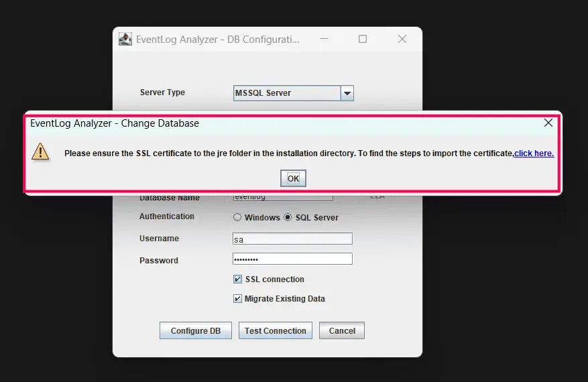The height and width of the screenshot is (382, 588).
Task: Choose SQL Server authentication radio button
Action: [288, 217]
